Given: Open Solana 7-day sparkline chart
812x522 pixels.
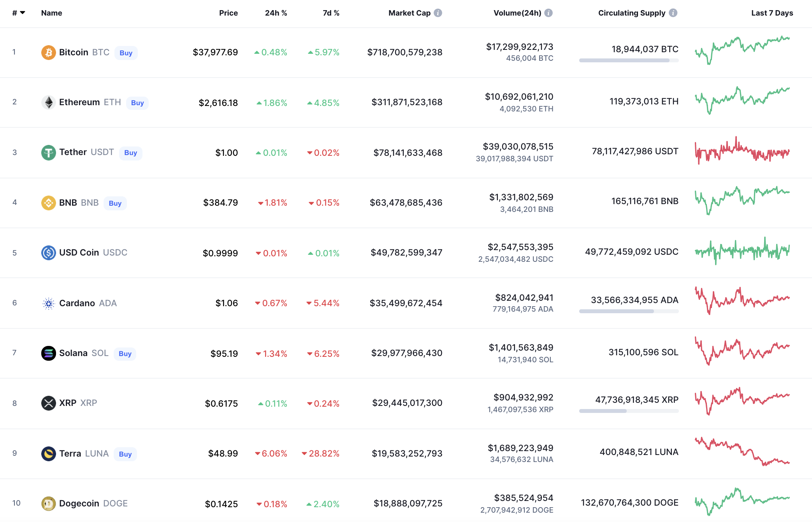Looking at the screenshot, I should [x=742, y=351].
